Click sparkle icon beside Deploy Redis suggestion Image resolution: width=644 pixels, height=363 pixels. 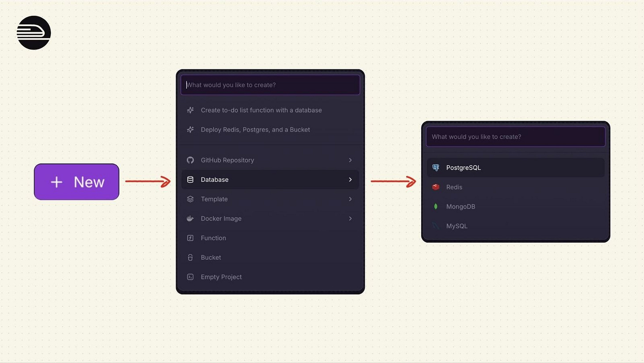(x=190, y=130)
